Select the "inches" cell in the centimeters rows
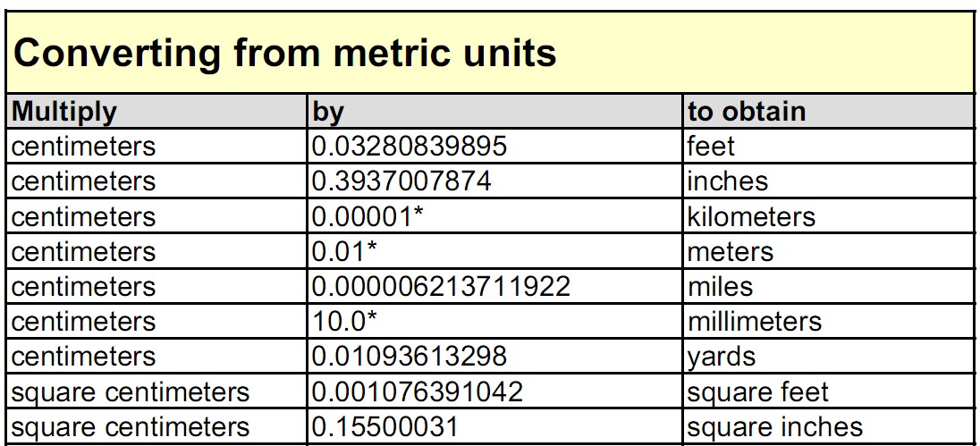 727,181
